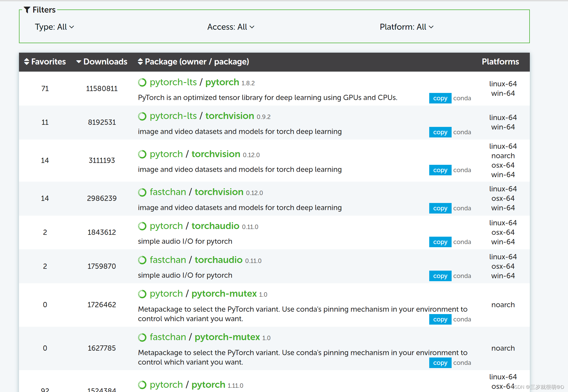
Task: Copy conda command for pytorch-lts / pytorch
Action: pos(440,98)
